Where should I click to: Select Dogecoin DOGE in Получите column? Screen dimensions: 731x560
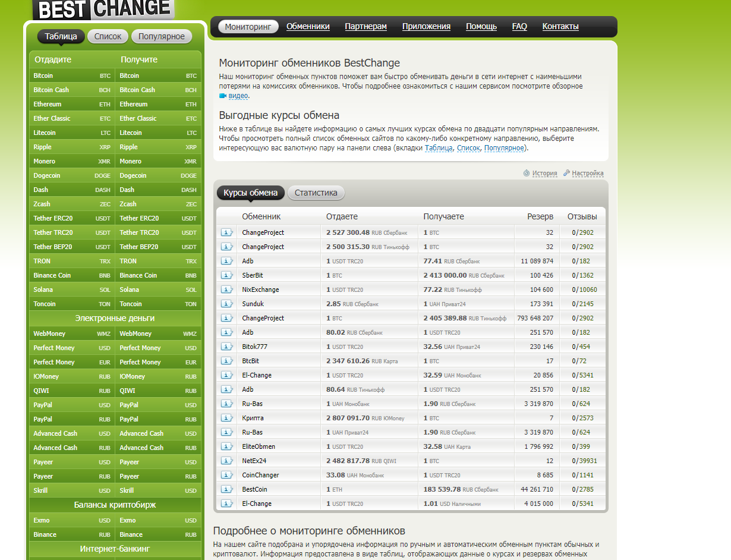158,175
